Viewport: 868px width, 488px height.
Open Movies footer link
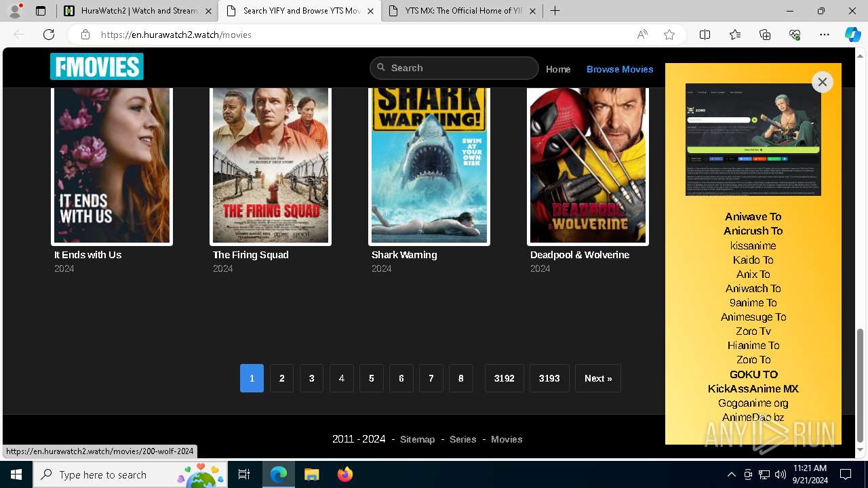click(x=507, y=439)
